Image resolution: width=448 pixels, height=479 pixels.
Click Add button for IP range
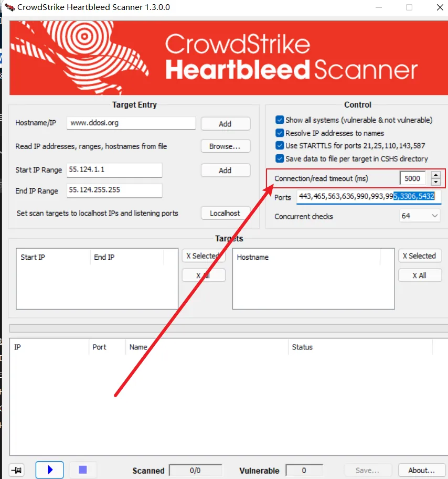click(x=226, y=171)
